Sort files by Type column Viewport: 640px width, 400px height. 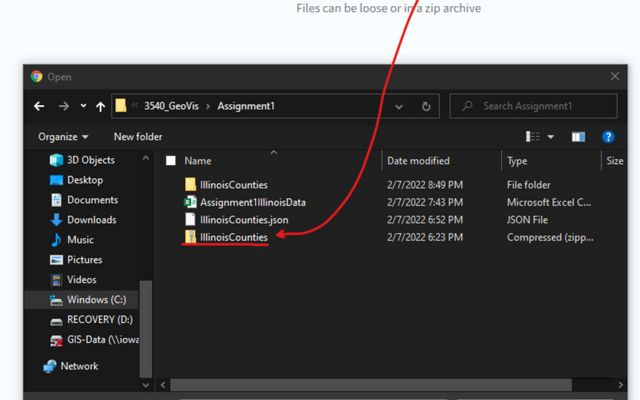point(517,161)
